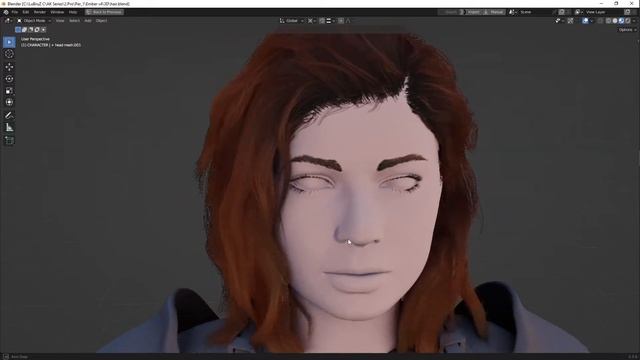Screen dimensions: 640x360
Task: Open the editor type selector icon
Action: point(8,20)
